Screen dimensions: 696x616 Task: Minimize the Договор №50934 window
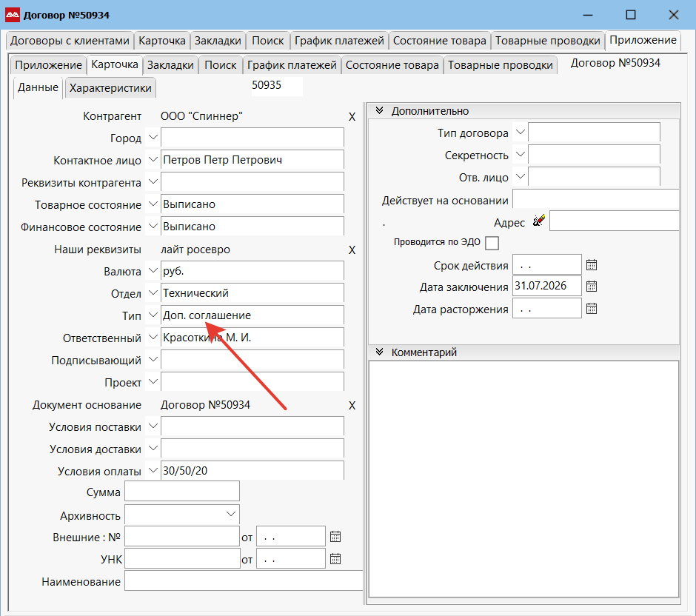[588, 15]
